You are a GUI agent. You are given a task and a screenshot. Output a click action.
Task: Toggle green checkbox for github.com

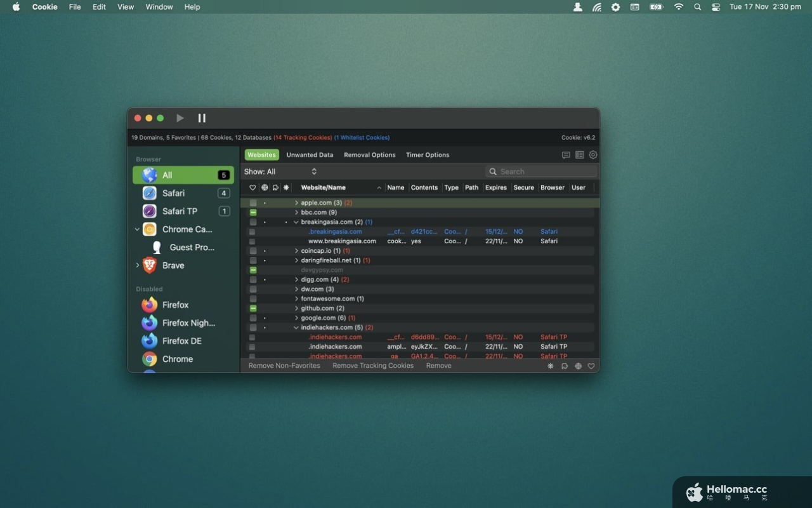(253, 309)
